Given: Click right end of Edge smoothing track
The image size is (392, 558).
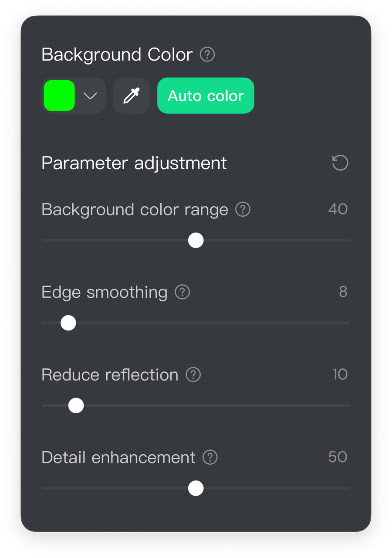Looking at the screenshot, I should click(x=348, y=323).
